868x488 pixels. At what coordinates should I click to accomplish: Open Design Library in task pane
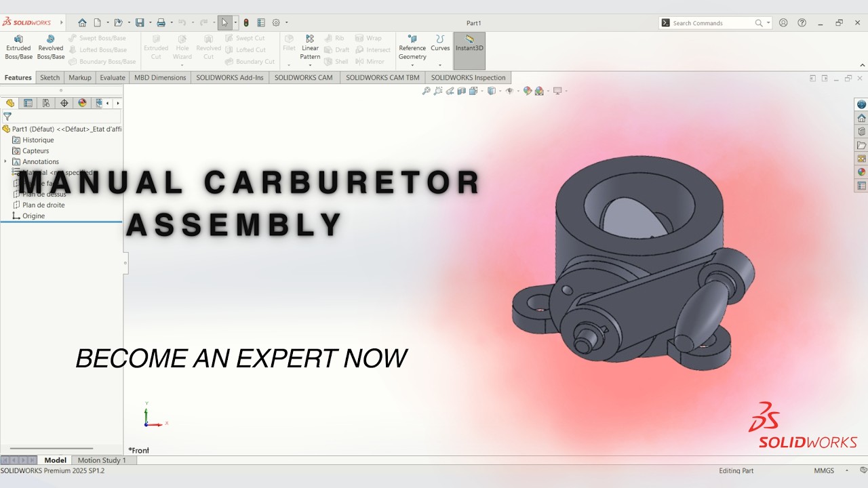[x=862, y=131]
